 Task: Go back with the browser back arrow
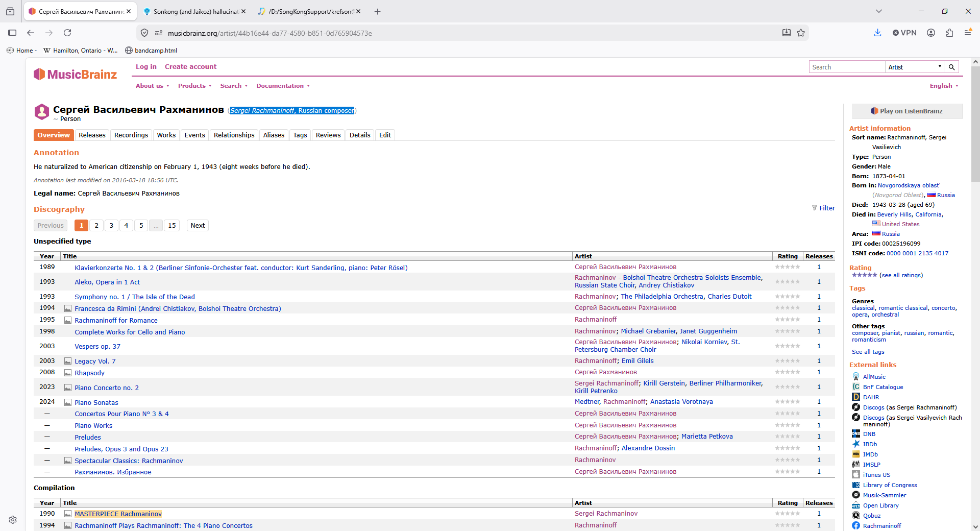click(x=31, y=33)
